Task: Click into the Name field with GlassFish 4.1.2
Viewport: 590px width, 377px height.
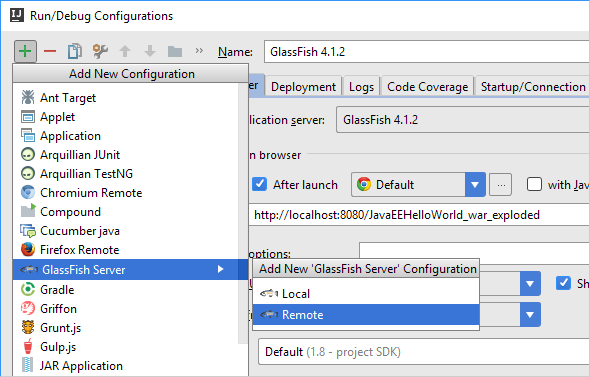Action: (x=427, y=52)
